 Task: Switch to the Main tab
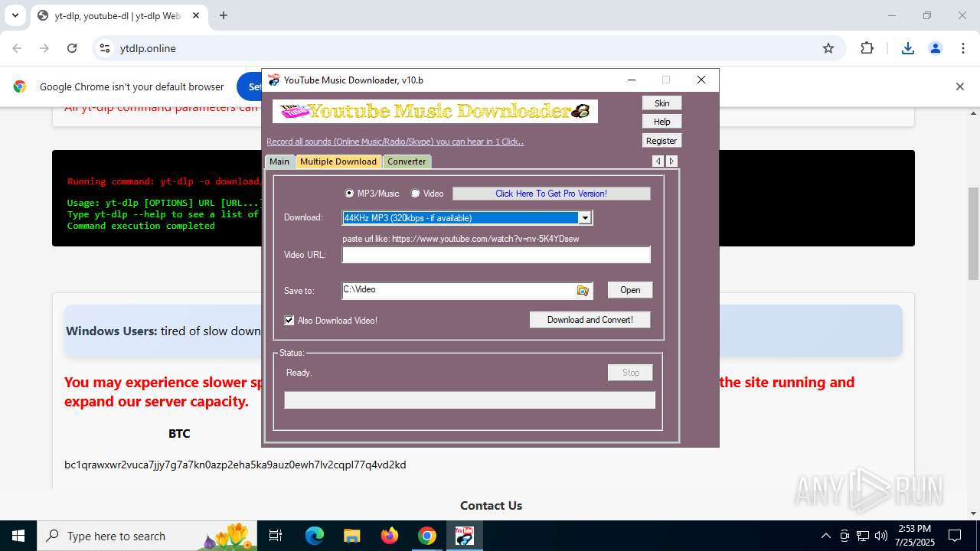pos(279,161)
